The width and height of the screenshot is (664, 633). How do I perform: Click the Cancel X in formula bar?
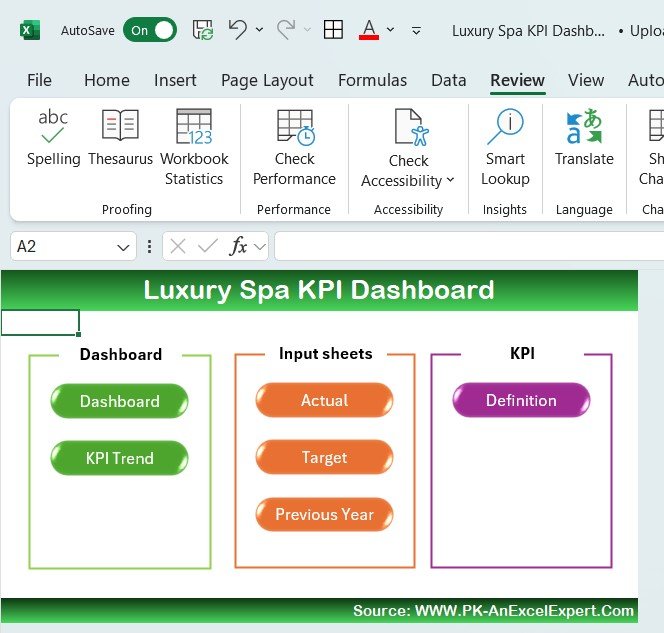coord(178,246)
